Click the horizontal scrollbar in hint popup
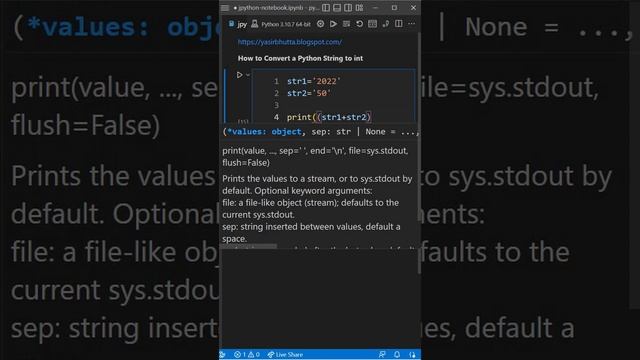The height and width of the screenshot is (360, 640). (x=249, y=246)
